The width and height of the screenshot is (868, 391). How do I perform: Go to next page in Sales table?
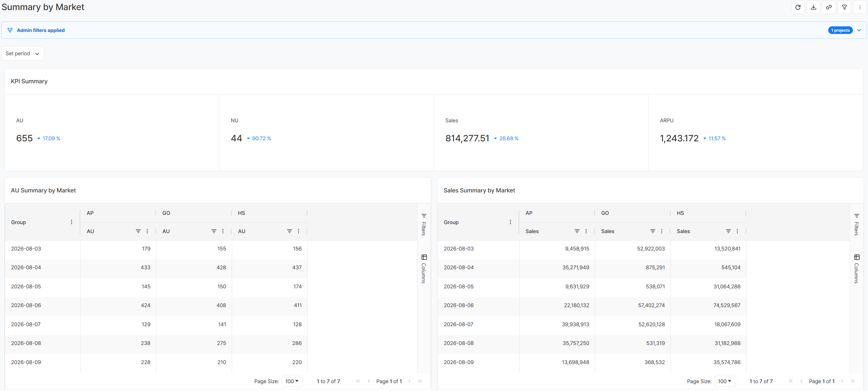click(842, 381)
